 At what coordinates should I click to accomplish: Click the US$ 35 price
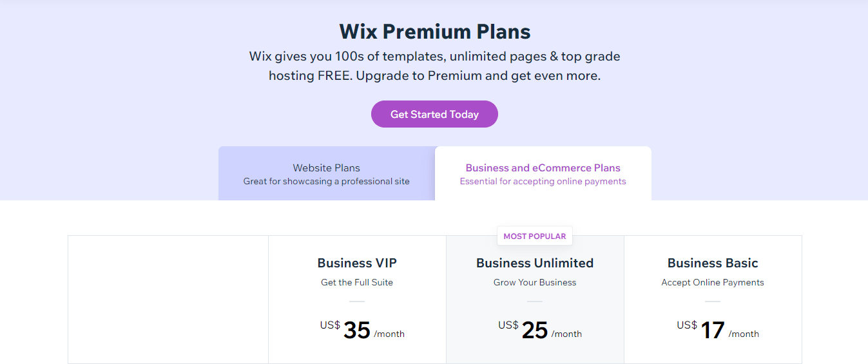point(356,330)
